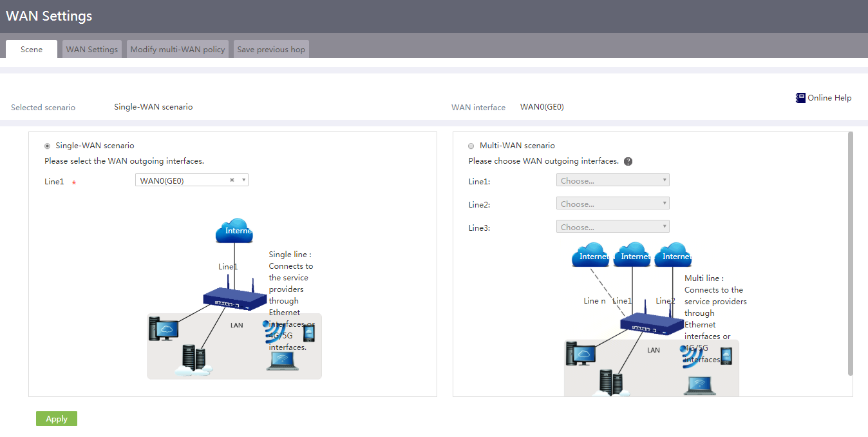Image resolution: width=868 pixels, height=437 pixels.
Task: Click the 'Please choose WAN outgoing interfaces.' text
Action: pos(543,161)
